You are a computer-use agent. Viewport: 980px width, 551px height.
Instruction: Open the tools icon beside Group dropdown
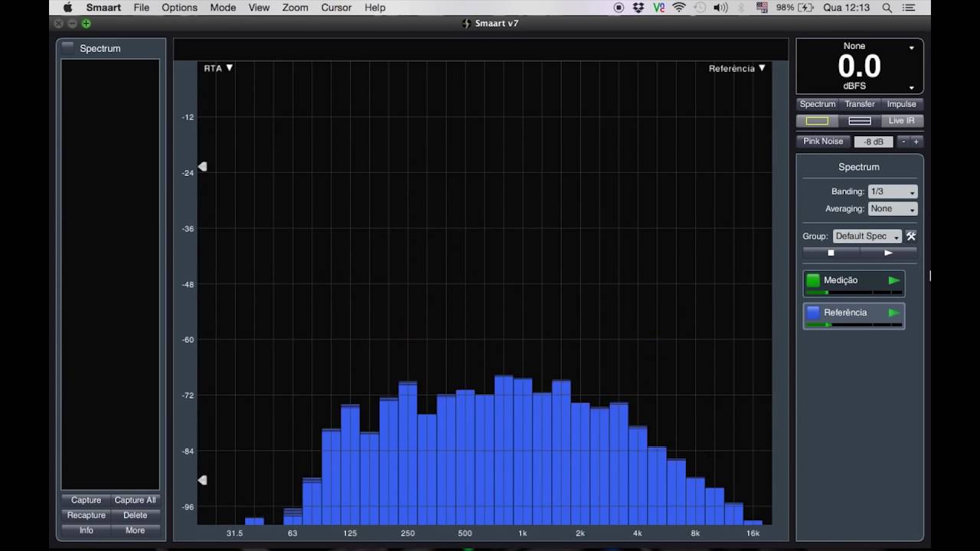click(x=911, y=236)
